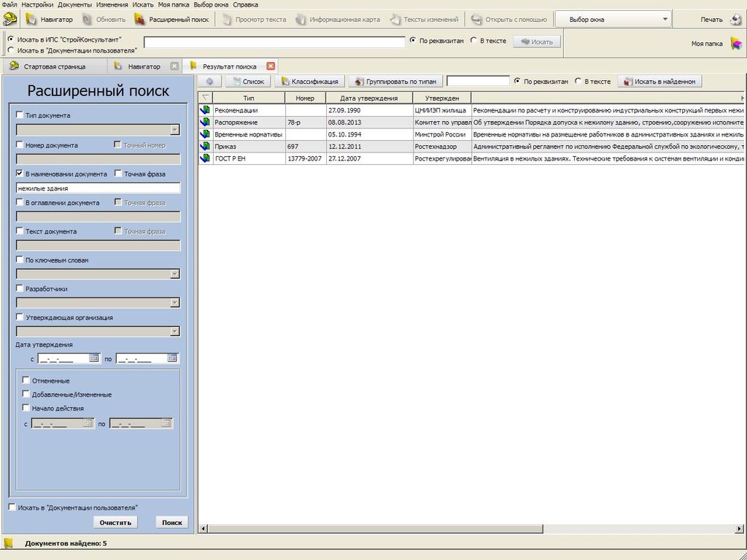Enable the Текст документа checkbox
This screenshot has width=747, height=560.
20,230
